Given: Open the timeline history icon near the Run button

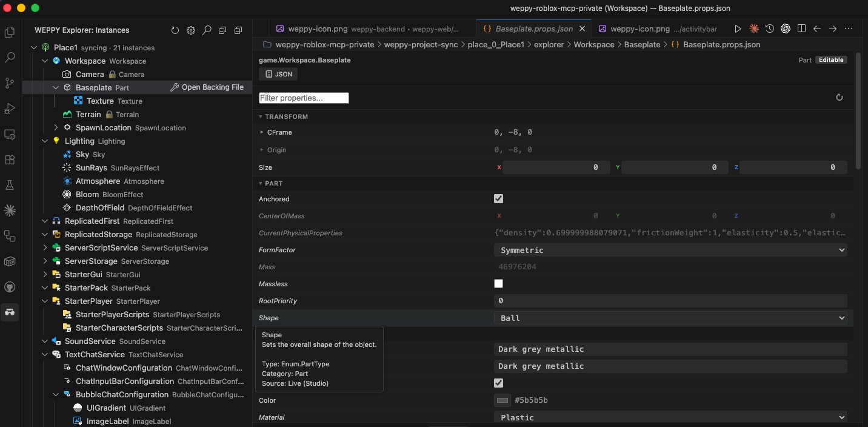Looking at the screenshot, I should point(770,28).
